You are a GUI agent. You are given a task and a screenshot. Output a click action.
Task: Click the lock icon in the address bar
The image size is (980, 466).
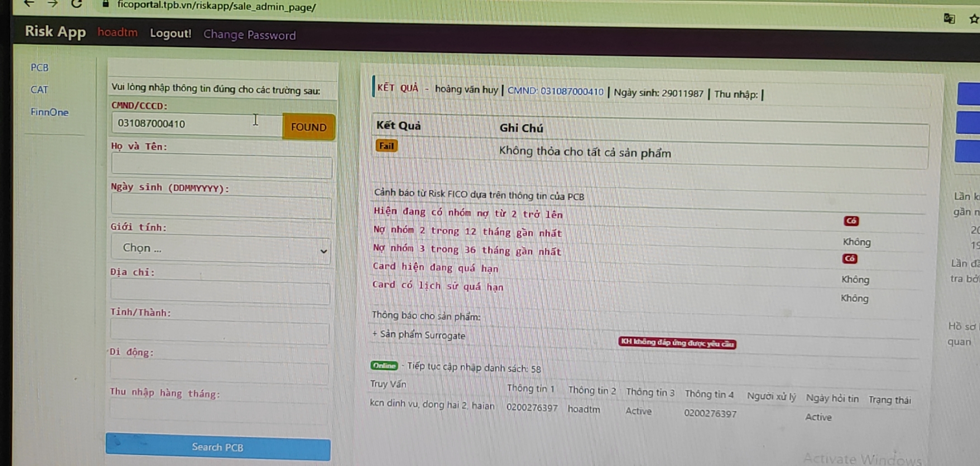pos(106,4)
